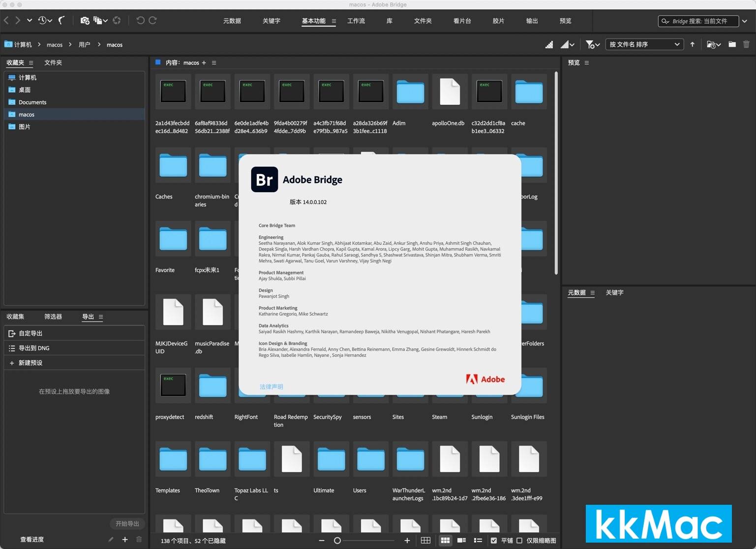Select 导出到 DNG preset

(x=74, y=348)
